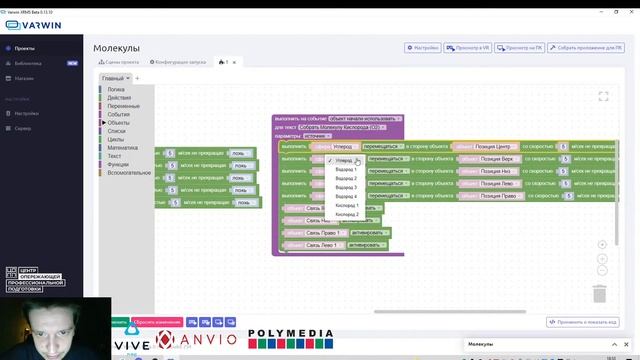
Task: Click the second blue preview icon button
Action: (x=205, y=322)
